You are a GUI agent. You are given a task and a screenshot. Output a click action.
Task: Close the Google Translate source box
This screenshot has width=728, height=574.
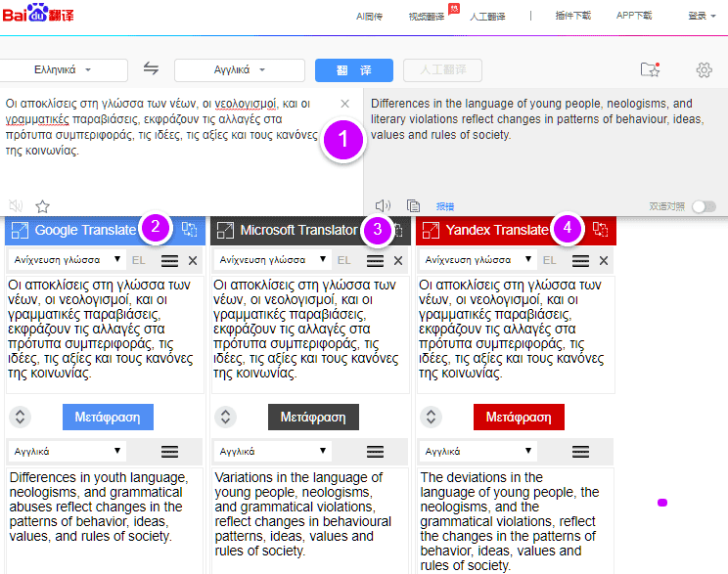pyautogui.click(x=193, y=261)
